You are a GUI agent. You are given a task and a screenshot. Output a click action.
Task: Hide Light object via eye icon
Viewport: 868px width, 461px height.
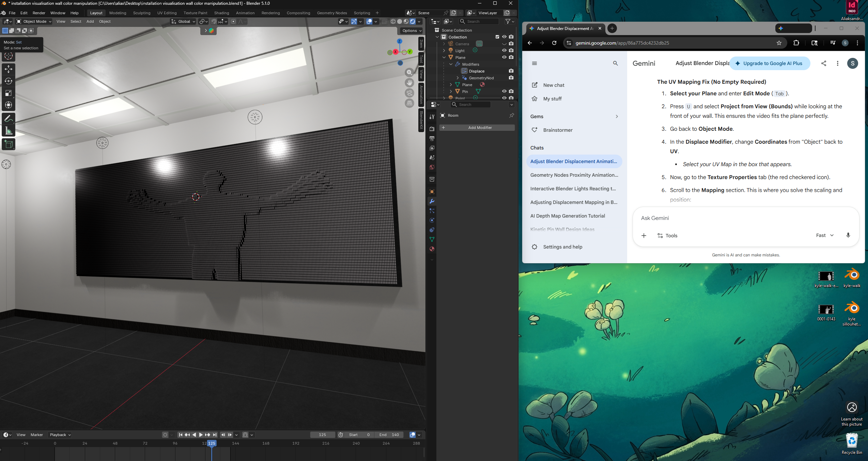(504, 50)
